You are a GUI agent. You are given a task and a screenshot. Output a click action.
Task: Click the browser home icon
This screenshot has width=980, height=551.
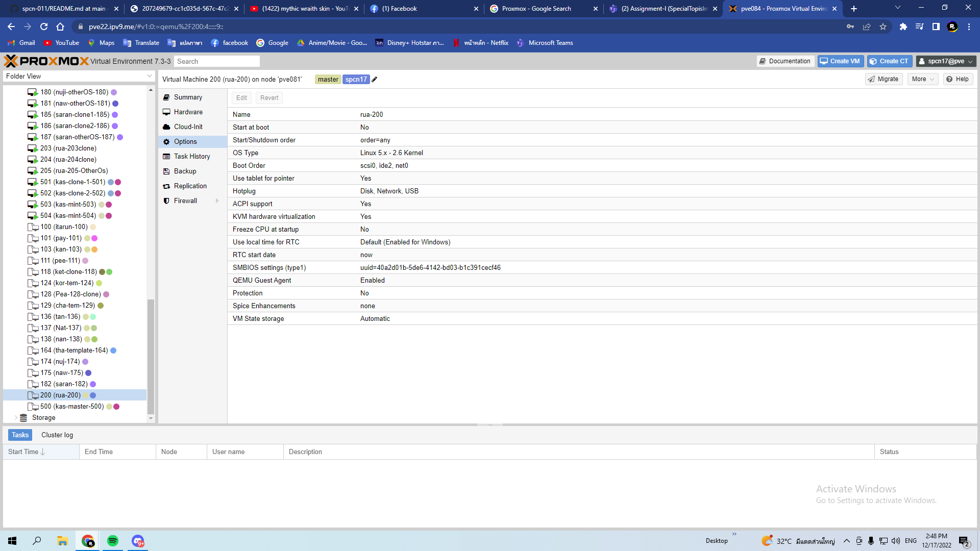pos(60,27)
